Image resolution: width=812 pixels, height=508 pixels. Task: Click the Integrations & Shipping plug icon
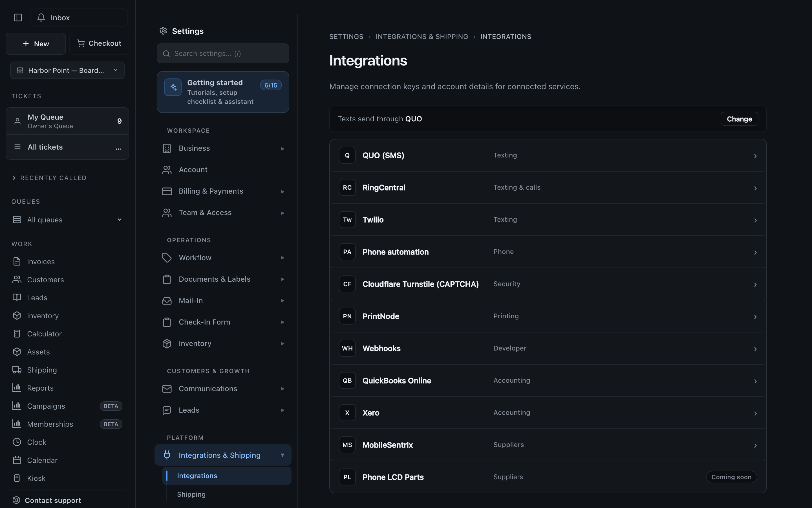pyautogui.click(x=167, y=455)
